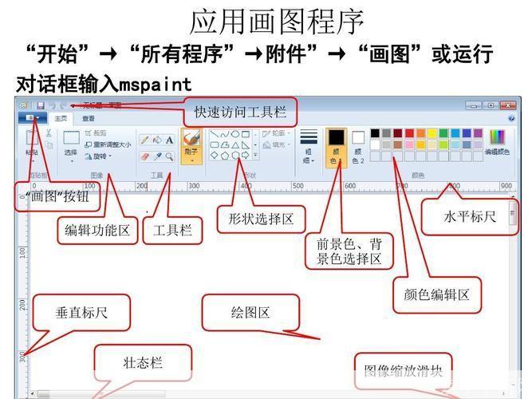Pick the red color swatch
The height and width of the screenshot is (399, 532).
point(409,133)
